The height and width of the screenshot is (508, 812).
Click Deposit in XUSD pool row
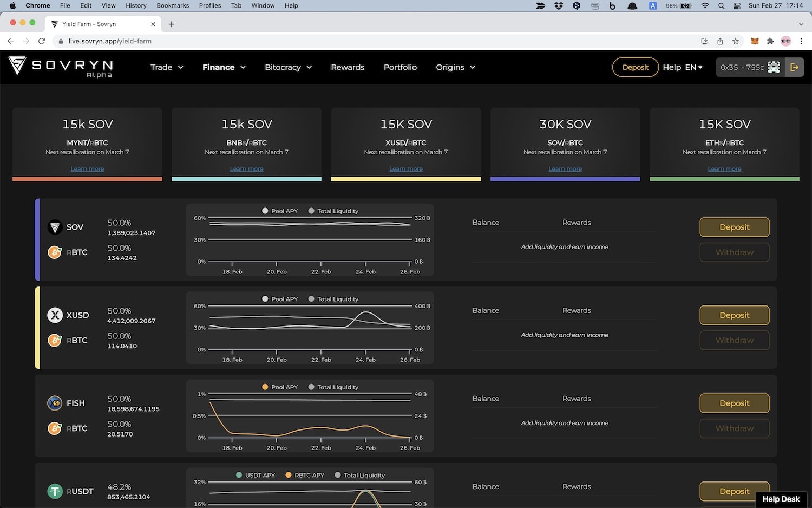[735, 315]
